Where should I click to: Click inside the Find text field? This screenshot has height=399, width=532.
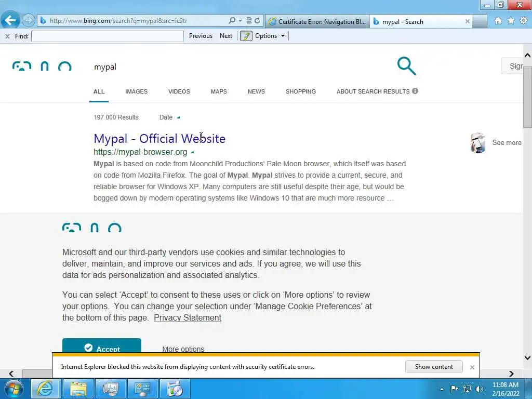click(x=107, y=36)
